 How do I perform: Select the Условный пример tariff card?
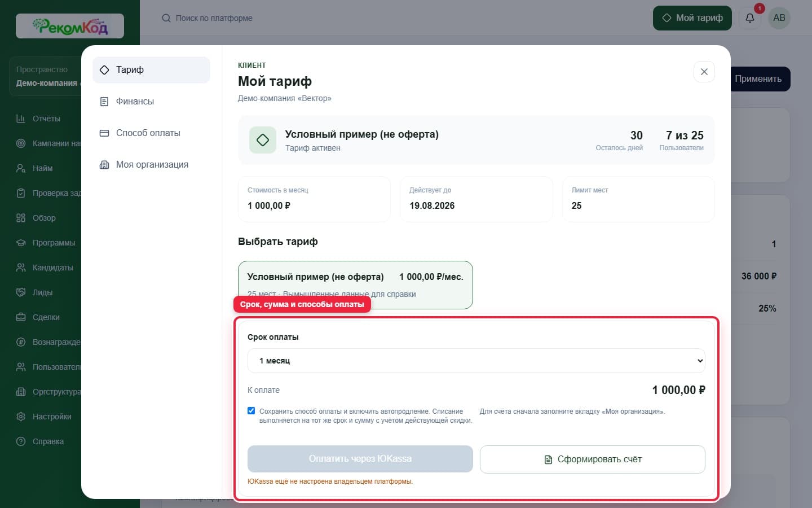pos(355,285)
